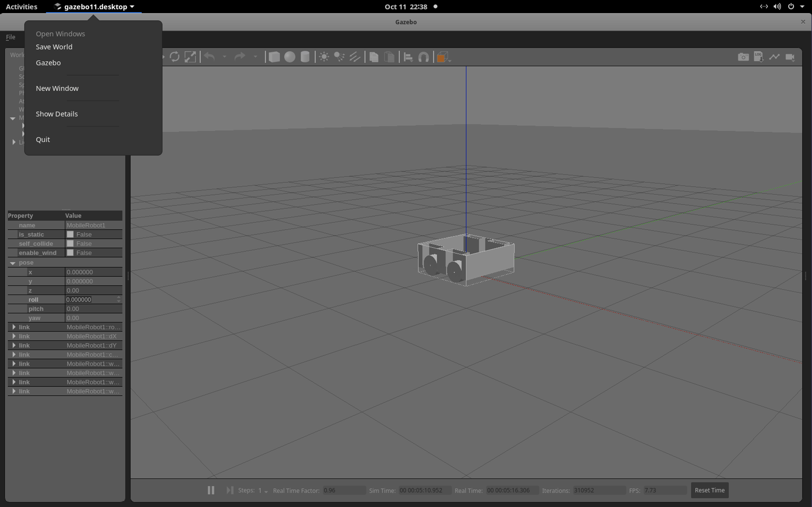Enable the enable_wind checkbox

tap(70, 253)
